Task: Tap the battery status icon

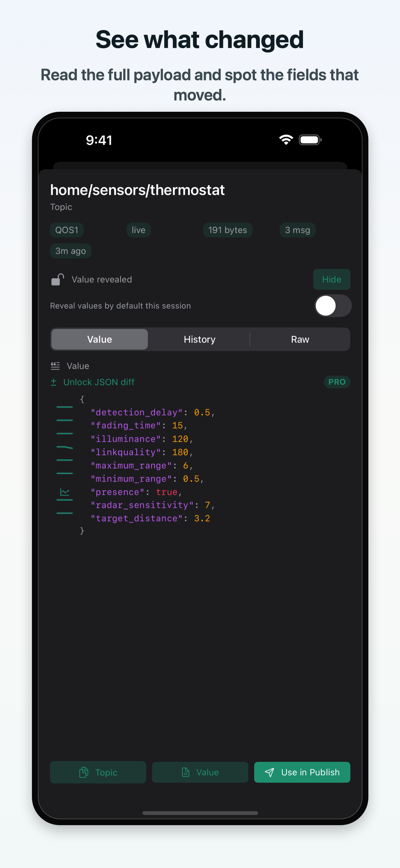Action: pos(310,139)
